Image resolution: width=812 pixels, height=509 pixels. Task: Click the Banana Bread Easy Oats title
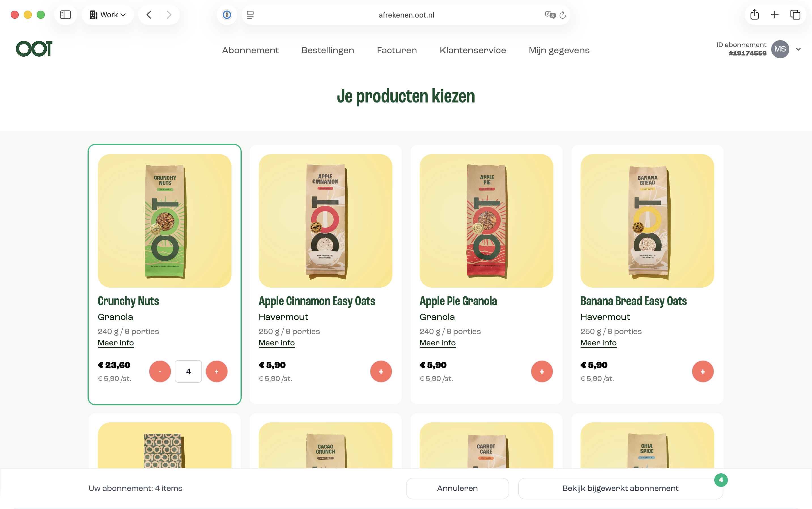pos(634,301)
